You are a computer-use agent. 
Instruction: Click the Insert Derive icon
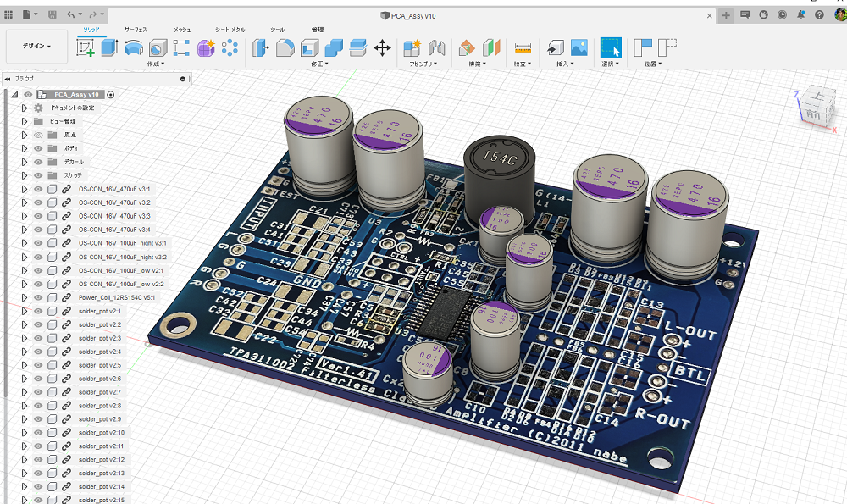click(x=555, y=48)
